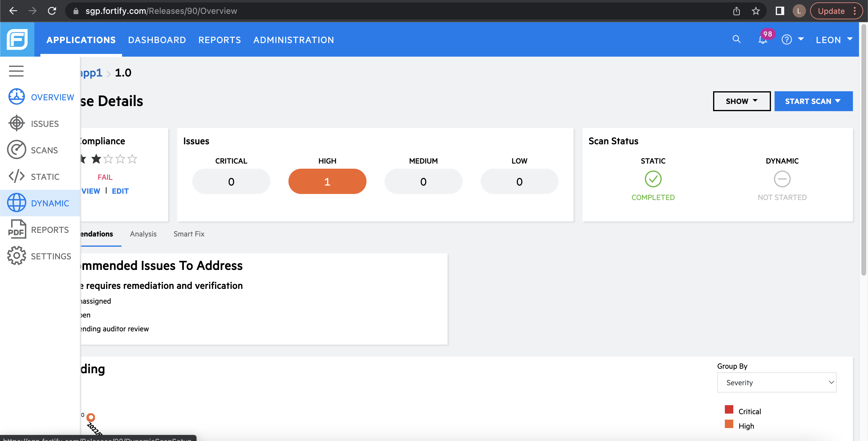Image resolution: width=868 pixels, height=441 pixels.
Task: Open the SHOW dropdown
Action: coord(741,101)
